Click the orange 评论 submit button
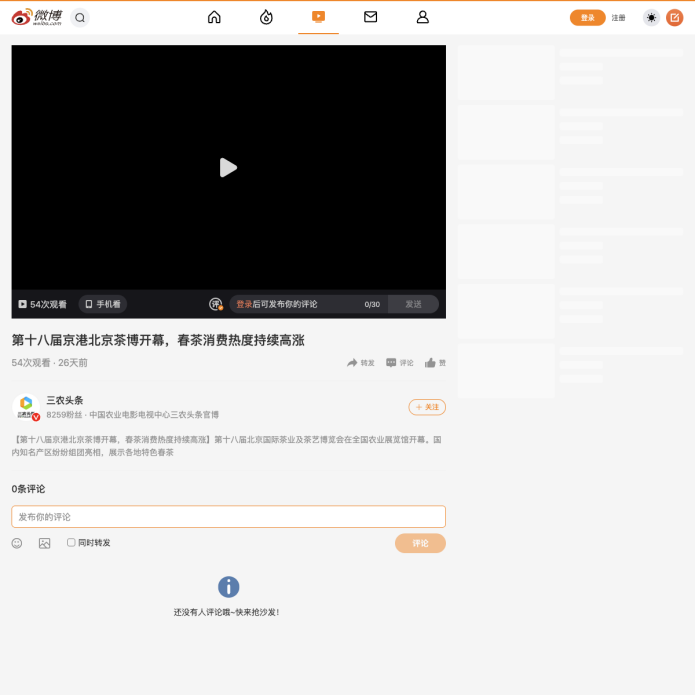Screen dimensions: 695x695 pyautogui.click(x=420, y=543)
